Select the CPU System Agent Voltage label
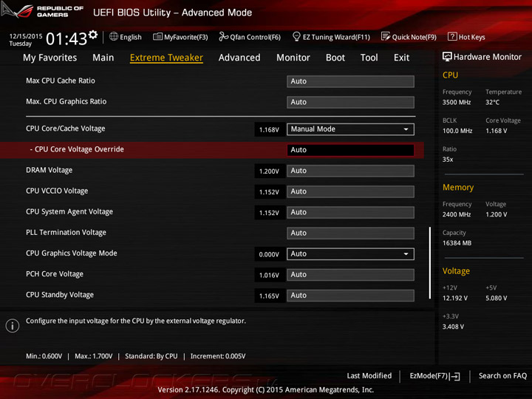 [x=69, y=212]
